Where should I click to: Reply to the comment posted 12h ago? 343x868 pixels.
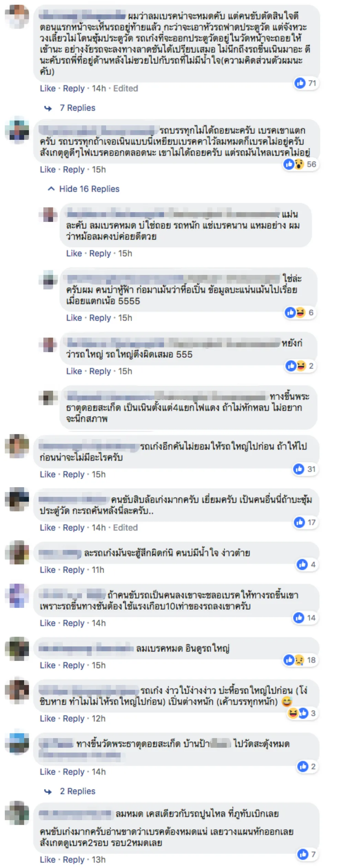[x=73, y=718]
